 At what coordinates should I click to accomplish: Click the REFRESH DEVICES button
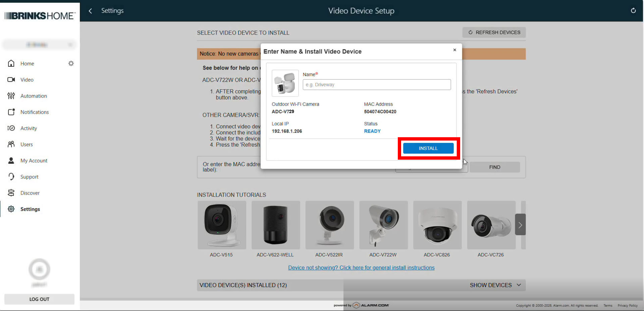(494, 33)
